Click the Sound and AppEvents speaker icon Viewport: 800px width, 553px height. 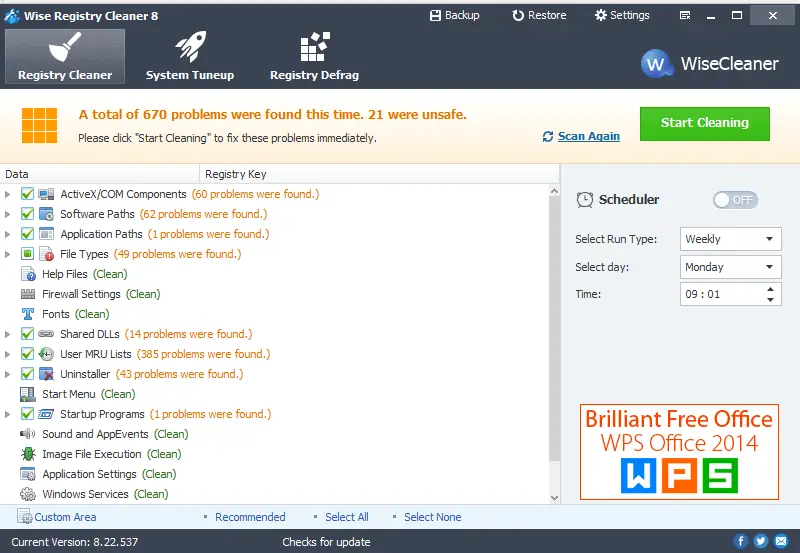[28, 434]
